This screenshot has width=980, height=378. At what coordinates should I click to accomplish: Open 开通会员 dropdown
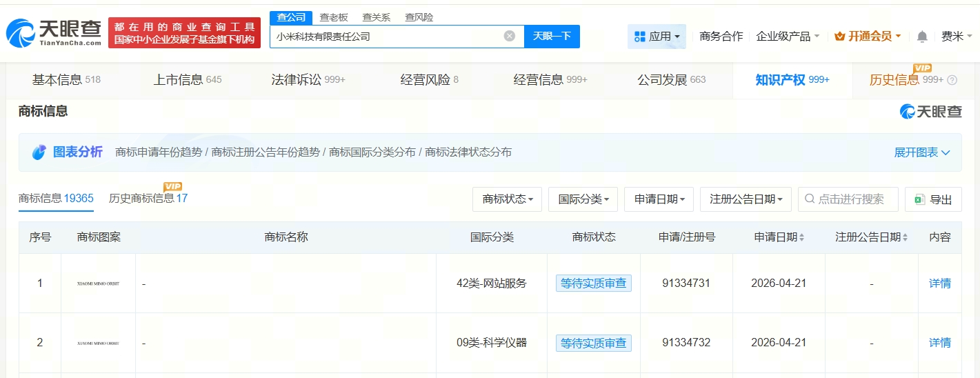(x=868, y=36)
